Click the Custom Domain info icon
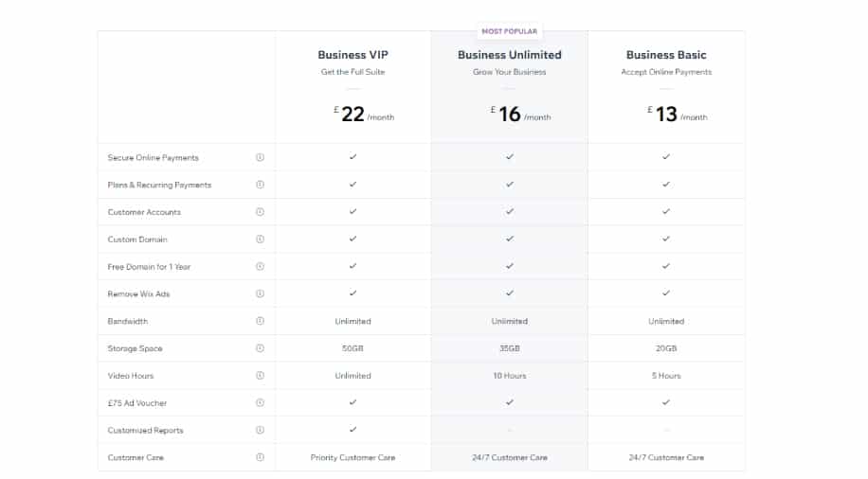The height and width of the screenshot is (479, 868). (260, 239)
